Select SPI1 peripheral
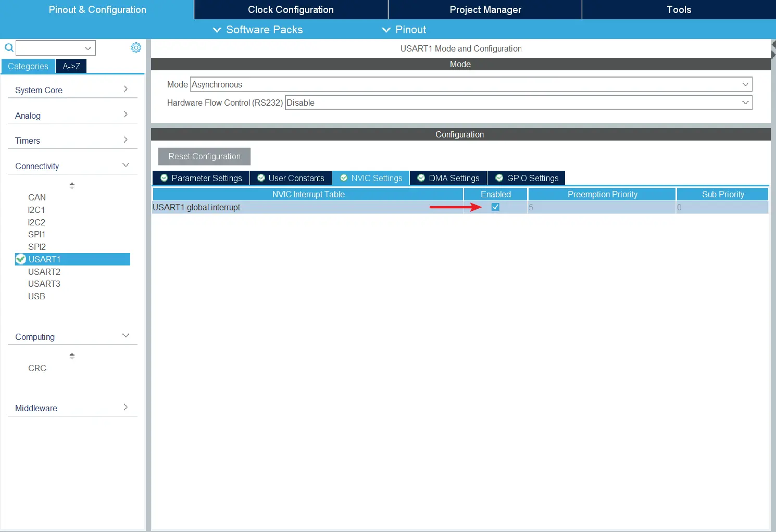The width and height of the screenshot is (776, 532). (36, 234)
